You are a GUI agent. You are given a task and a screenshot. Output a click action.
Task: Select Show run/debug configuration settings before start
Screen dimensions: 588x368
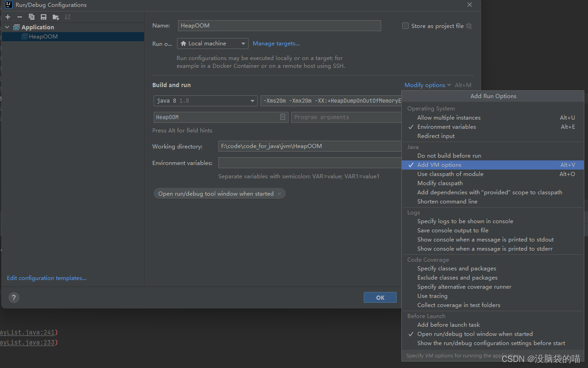[493, 343]
